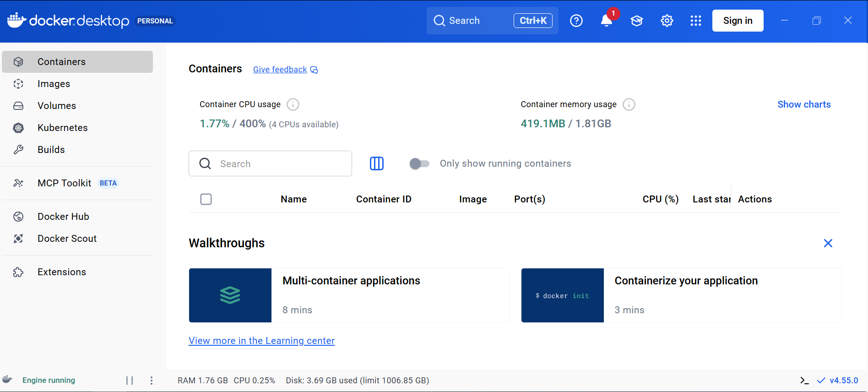868x392 pixels.
Task: Click the Port(s) column header
Action: [530, 199]
